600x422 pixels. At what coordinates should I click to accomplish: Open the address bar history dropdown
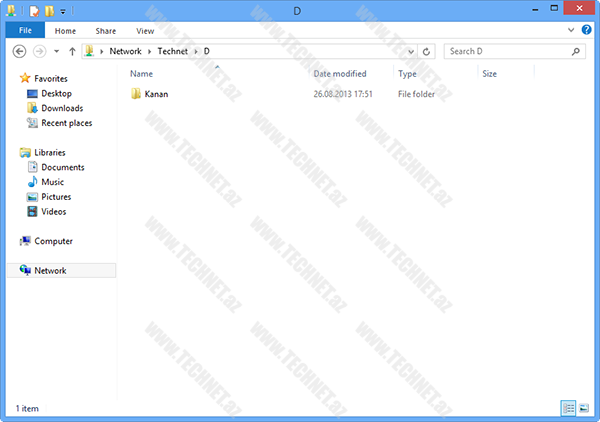pyautogui.click(x=411, y=52)
